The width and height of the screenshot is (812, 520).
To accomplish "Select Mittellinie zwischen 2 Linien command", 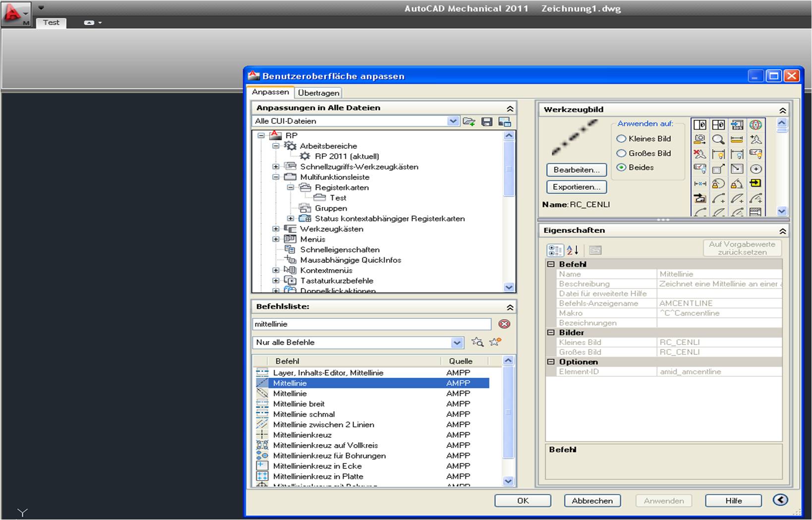I will (371, 425).
